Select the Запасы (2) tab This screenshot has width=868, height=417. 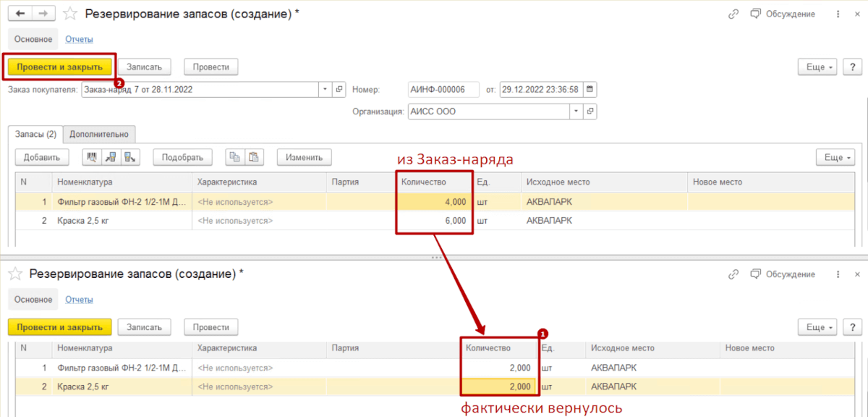[35, 134]
